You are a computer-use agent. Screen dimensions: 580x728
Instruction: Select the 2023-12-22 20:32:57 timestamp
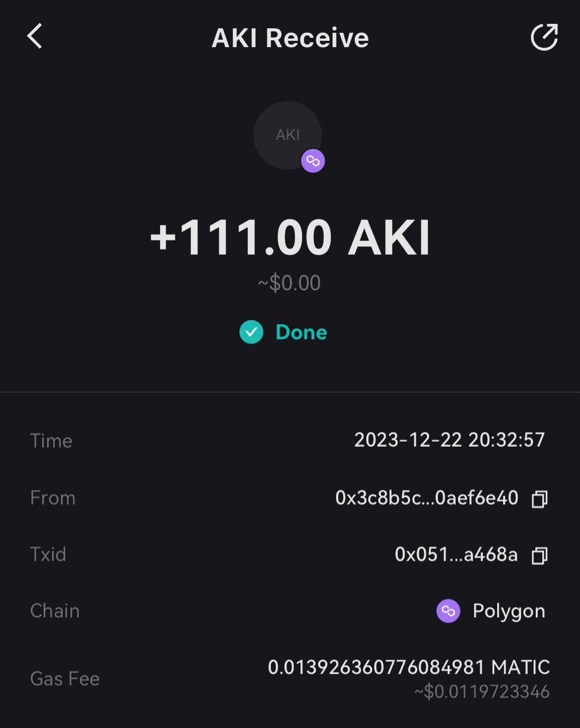449,440
